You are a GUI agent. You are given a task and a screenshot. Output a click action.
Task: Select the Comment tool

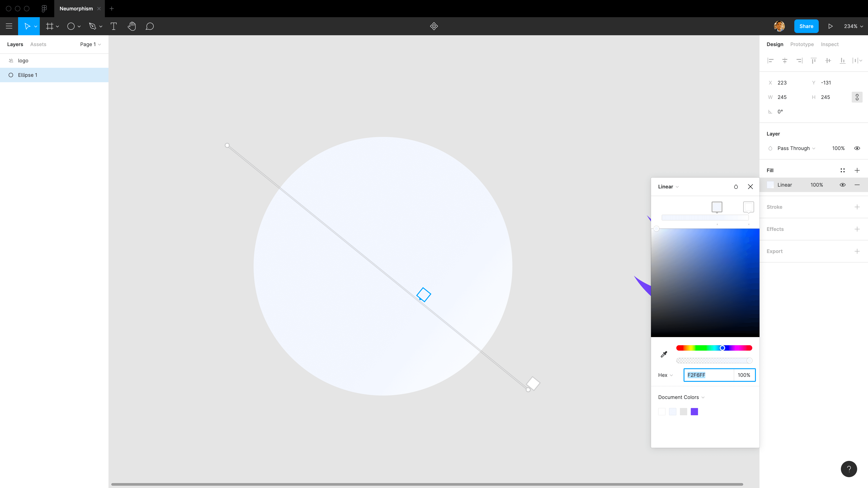(x=150, y=26)
